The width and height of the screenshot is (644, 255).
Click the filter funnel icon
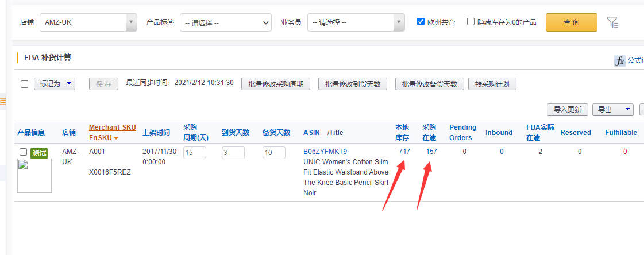pyautogui.click(x=612, y=22)
